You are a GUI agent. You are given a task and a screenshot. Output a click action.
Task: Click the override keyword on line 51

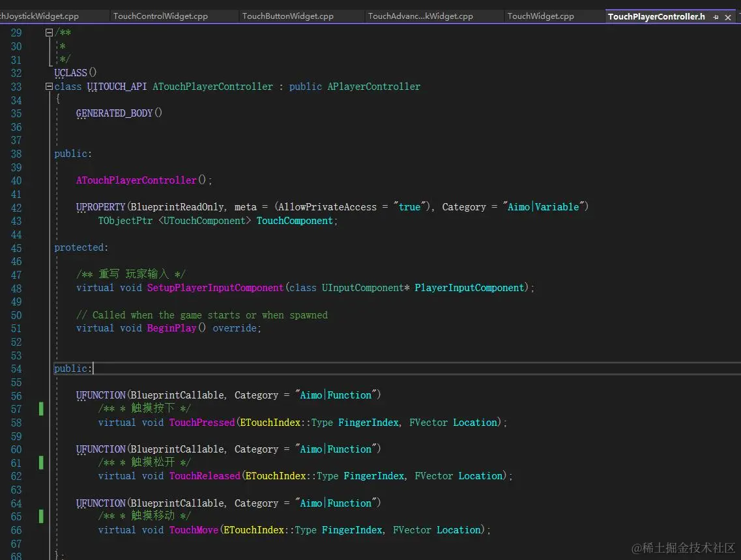point(235,328)
